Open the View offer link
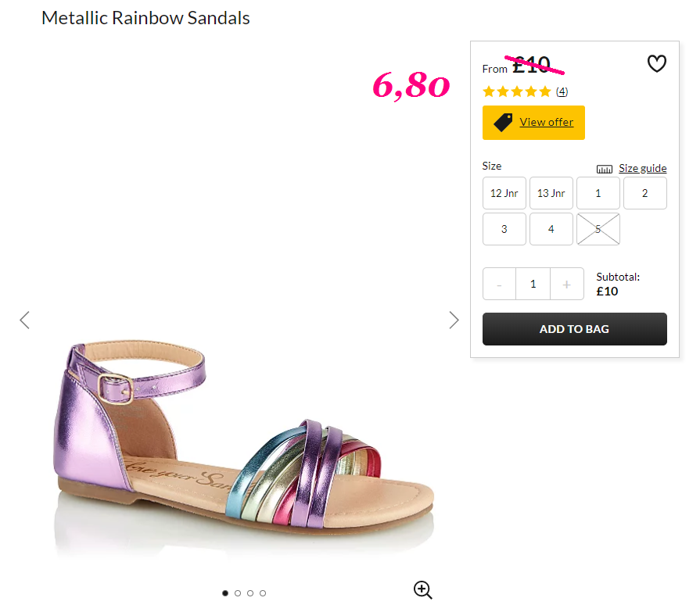 (x=546, y=122)
